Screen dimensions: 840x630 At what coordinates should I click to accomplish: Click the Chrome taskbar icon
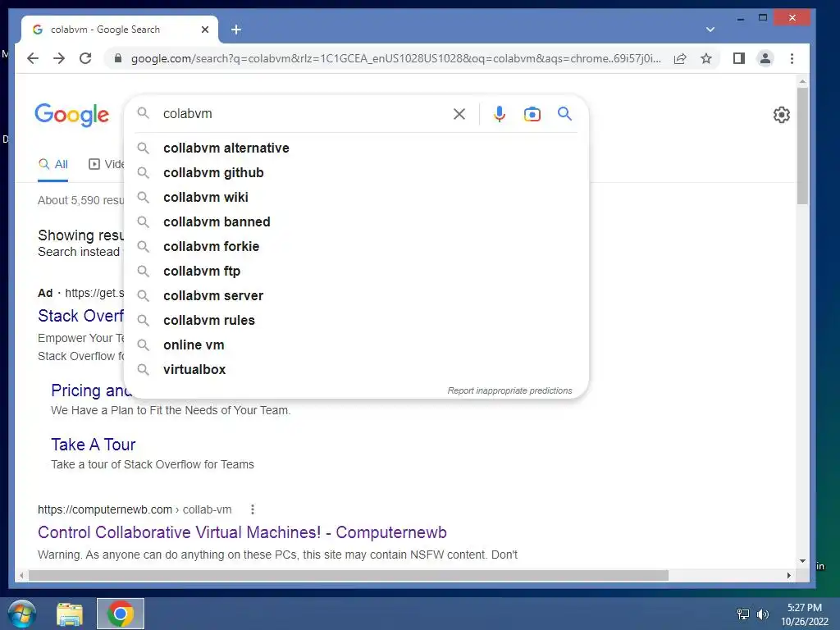(x=120, y=614)
